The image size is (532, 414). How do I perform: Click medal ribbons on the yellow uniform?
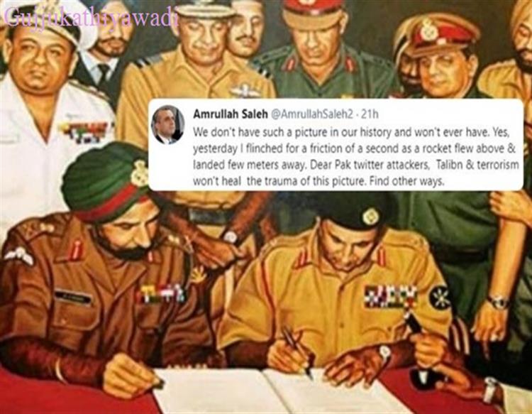point(391,296)
